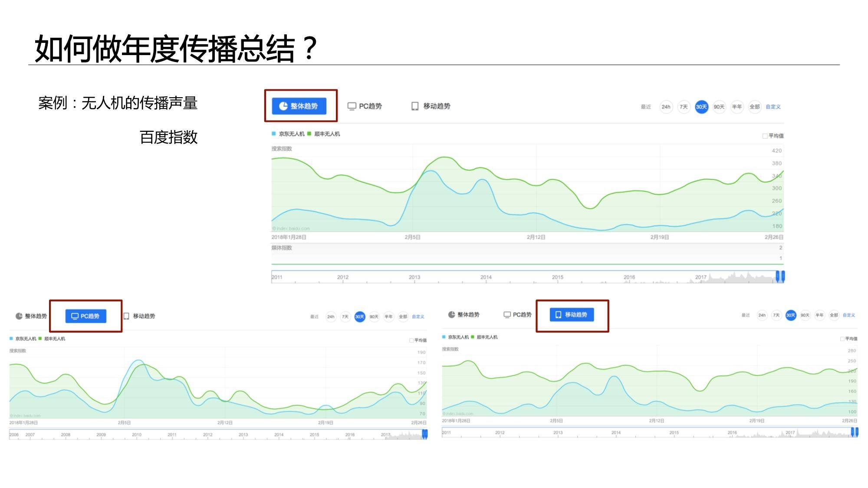The image size is (868, 488).
Task: Click pie icon on top 整体趋势 button
Action: tap(283, 106)
